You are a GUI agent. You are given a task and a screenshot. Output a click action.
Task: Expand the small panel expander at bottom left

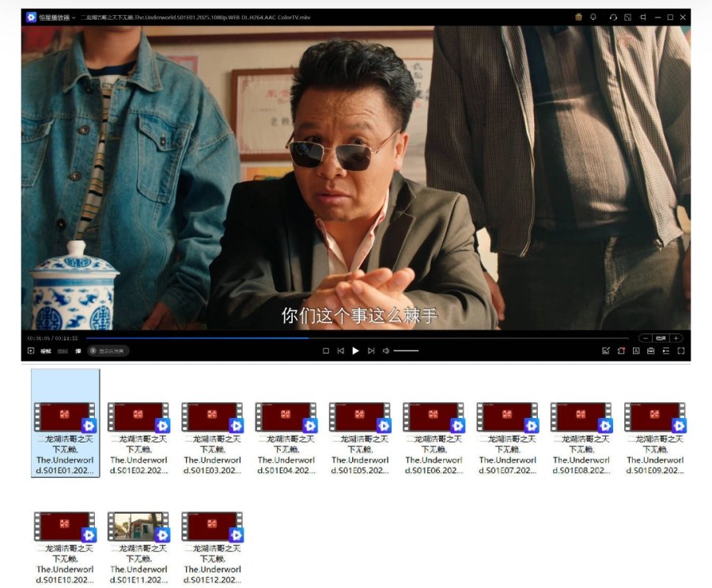pos(29,351)
